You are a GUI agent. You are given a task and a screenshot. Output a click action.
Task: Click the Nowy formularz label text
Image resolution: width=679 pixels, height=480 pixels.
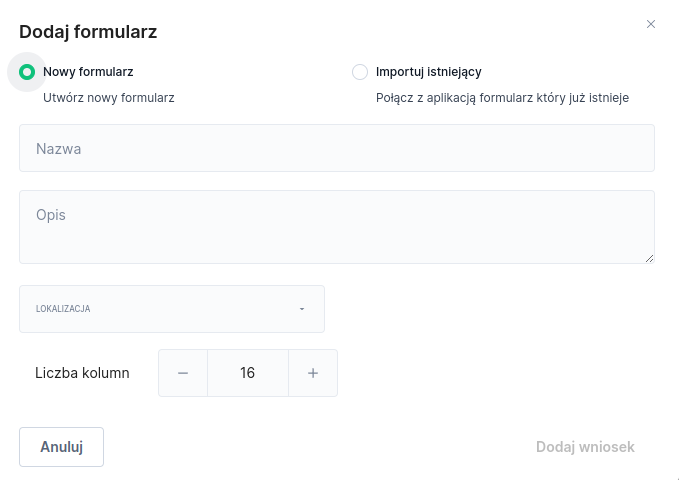[x=88, y=72]
